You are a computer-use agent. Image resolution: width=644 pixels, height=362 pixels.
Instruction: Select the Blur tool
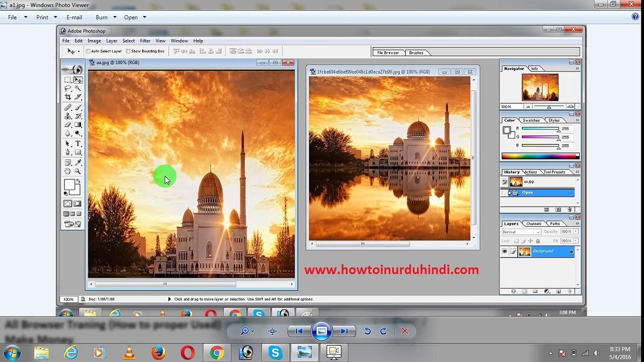[68, 133]
